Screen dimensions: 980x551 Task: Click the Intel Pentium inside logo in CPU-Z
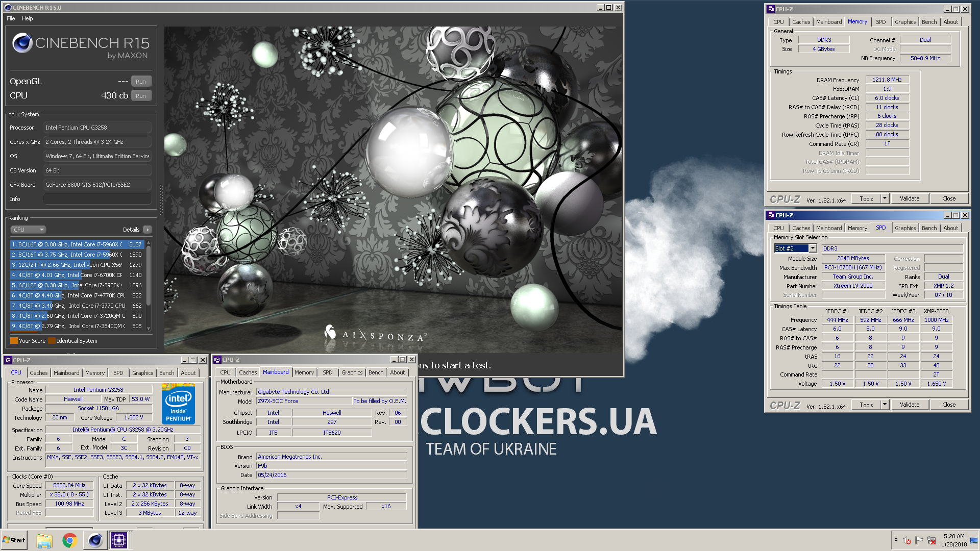point(178,404)
